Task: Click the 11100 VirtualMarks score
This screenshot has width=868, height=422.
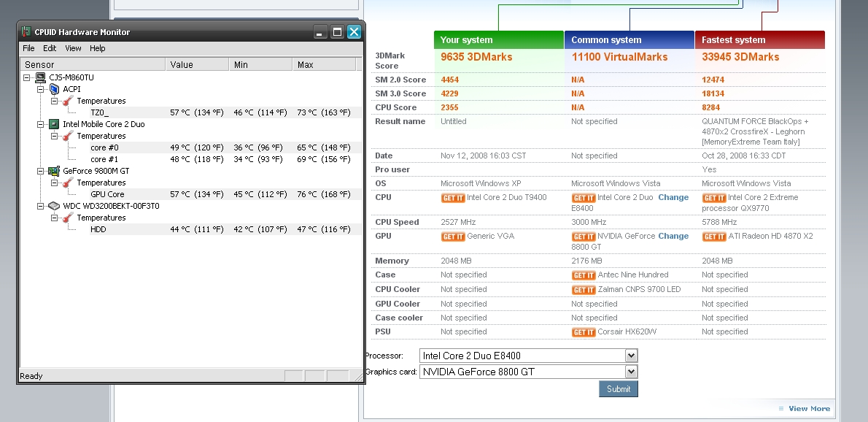Action: pyautogui.click(x=619, y=57)
